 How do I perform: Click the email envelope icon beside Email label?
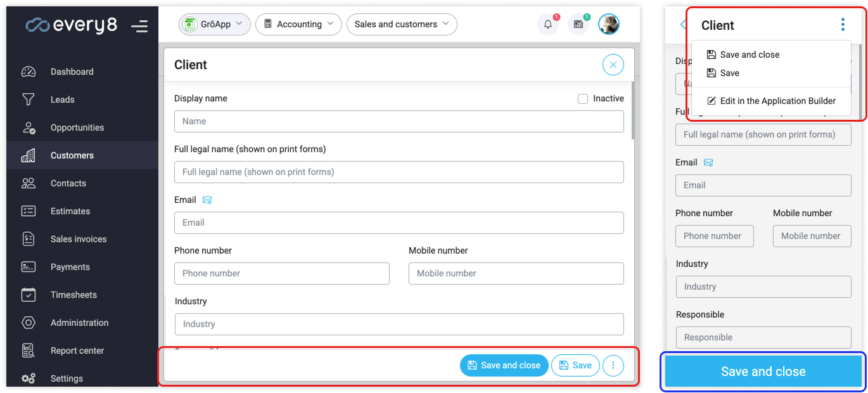coord(207,200)
